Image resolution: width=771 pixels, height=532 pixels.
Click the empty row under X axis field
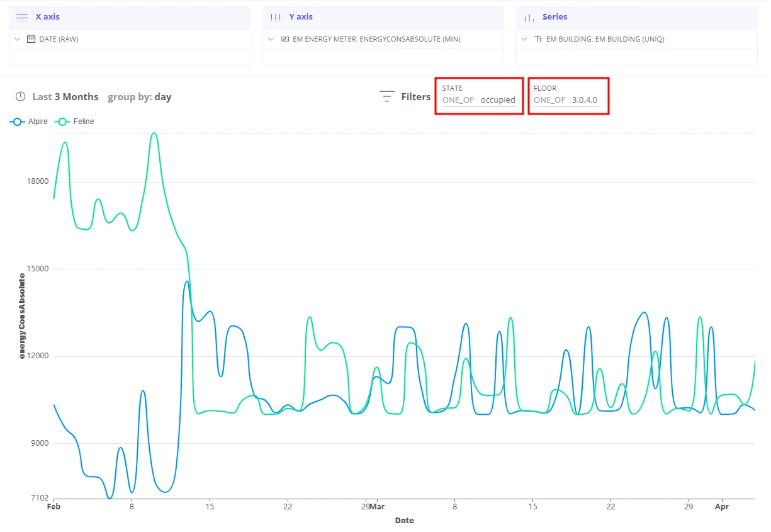130,57
